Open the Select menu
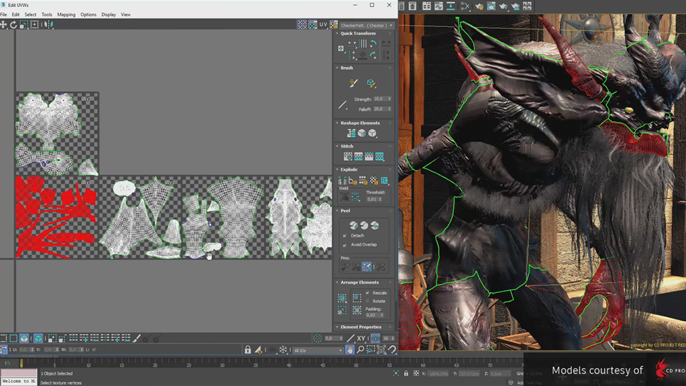 [31, 14]
